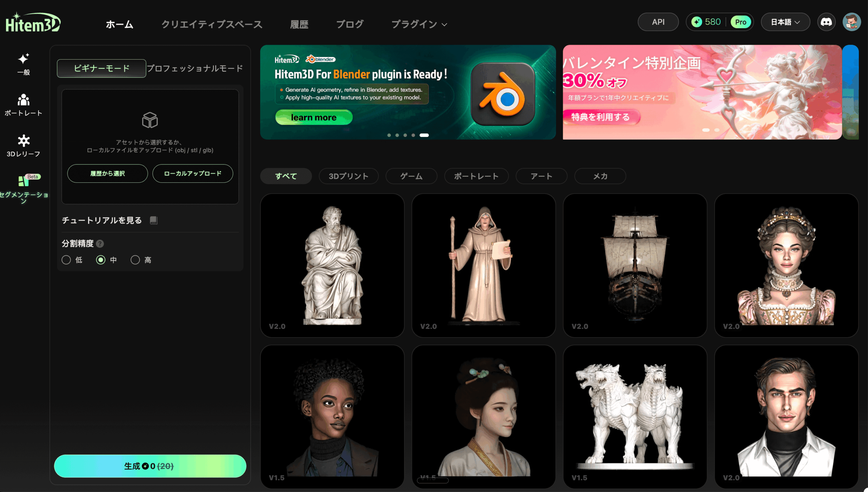Image resolution: width=868 pixels, height=492 pixels.
Task: Open the user avatar profile
Action: point(851,22)
